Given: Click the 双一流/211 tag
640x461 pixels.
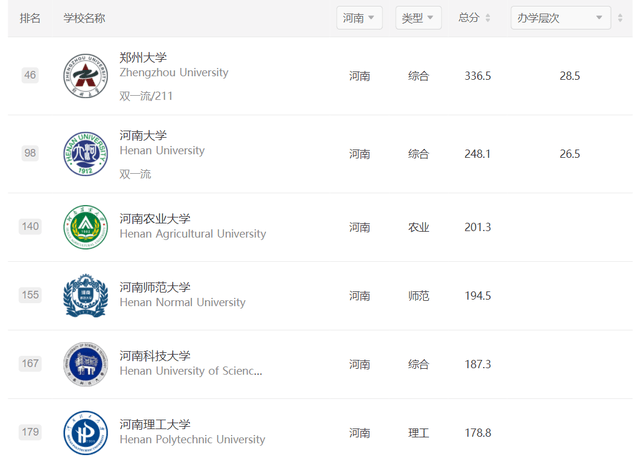Looking at the screenshot, I should click(x=146, y=96).
